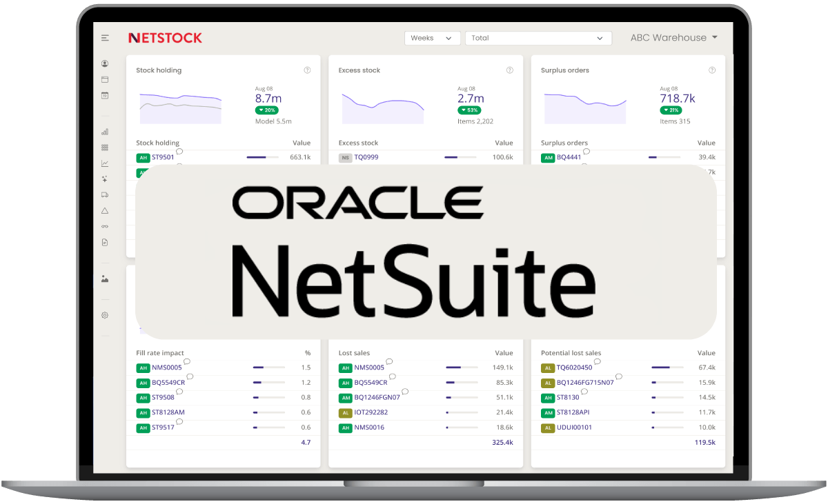Click the Stock holding trend chart
Image resolution: width=828 pixels, height=504 pixels.
(x=181, y=108)
